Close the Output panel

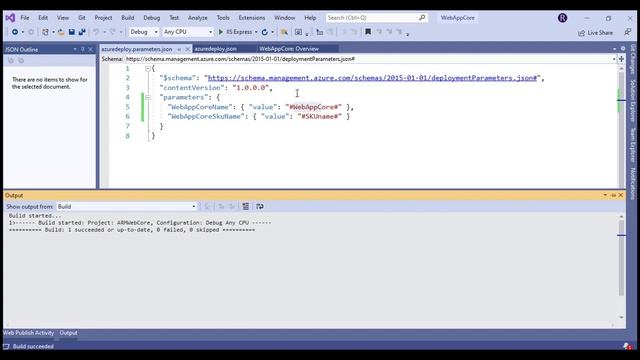pyautogui.click(x=620, y=196)
